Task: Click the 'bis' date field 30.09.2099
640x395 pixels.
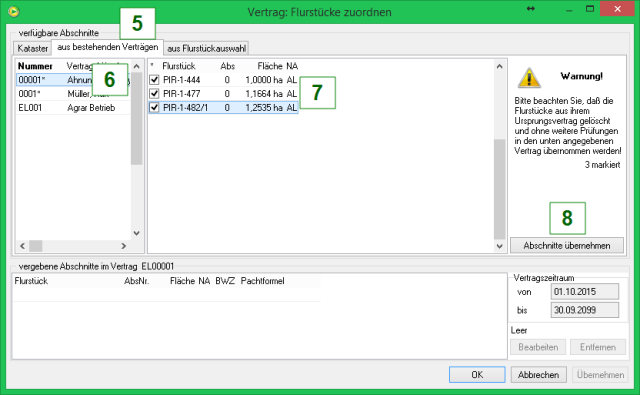Action: click(584, 310)
